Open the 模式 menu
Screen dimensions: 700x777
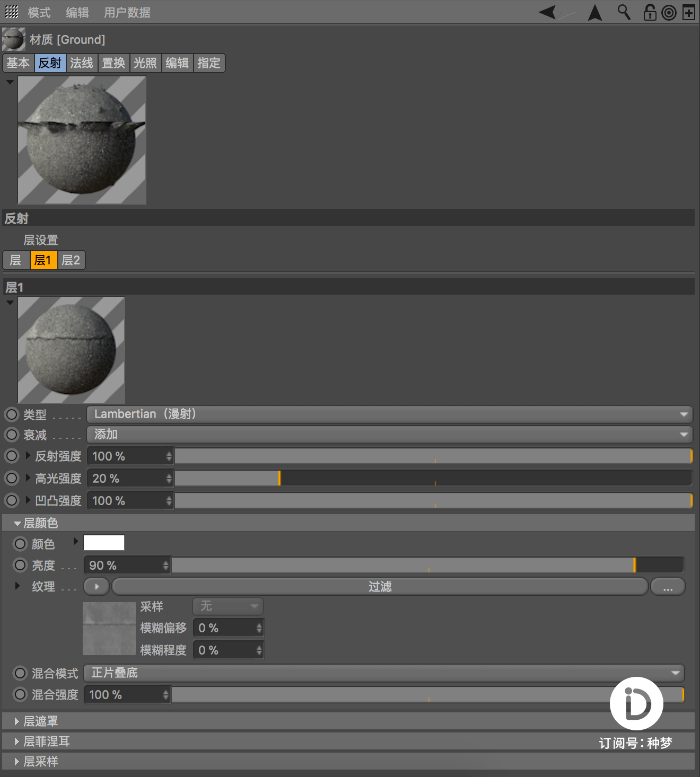pyautogui.click(x=39, y=12)
